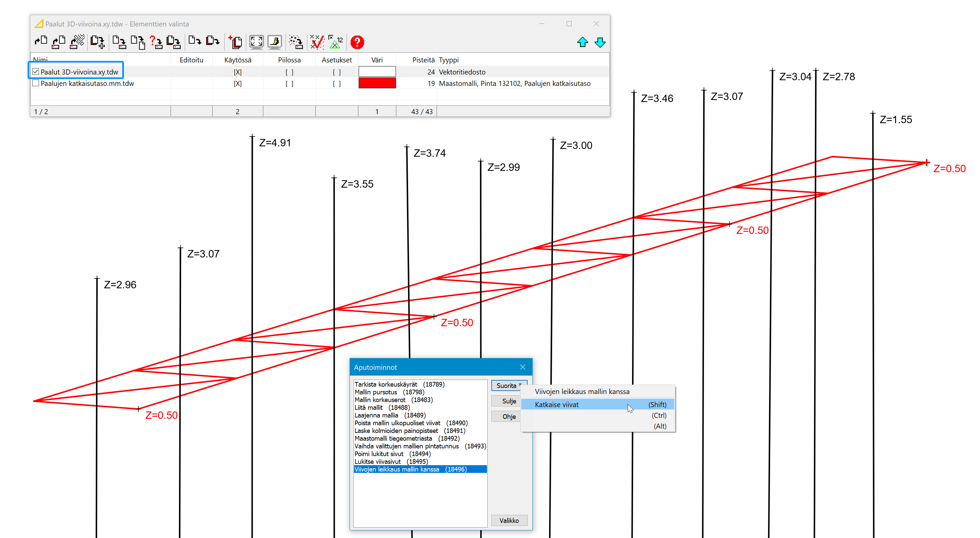
Task: Click the red question mark save-to-disk icon
Action: coord(156,42)
